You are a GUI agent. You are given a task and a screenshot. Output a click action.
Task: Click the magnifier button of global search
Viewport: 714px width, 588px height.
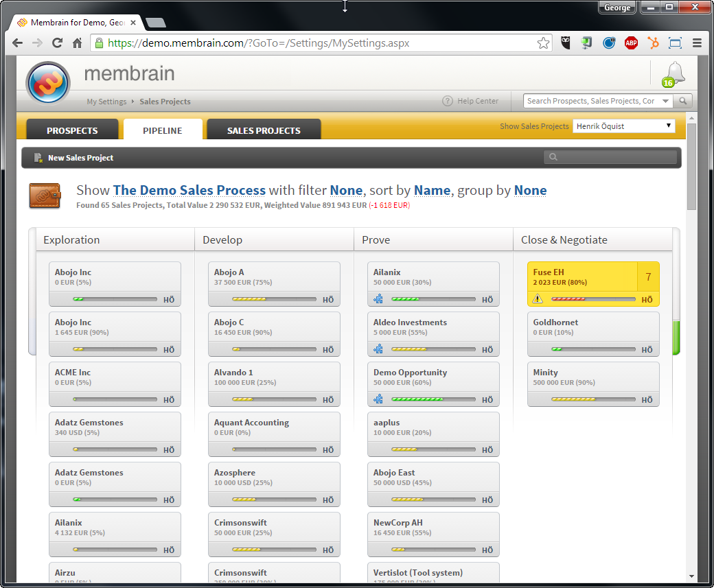click(x=682, y=101)
